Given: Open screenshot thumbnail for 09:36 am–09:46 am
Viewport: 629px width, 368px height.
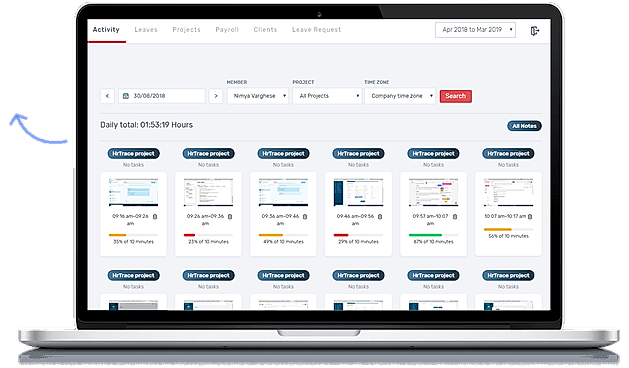Looking at the screenshot, I should click(x=284, y=193).
